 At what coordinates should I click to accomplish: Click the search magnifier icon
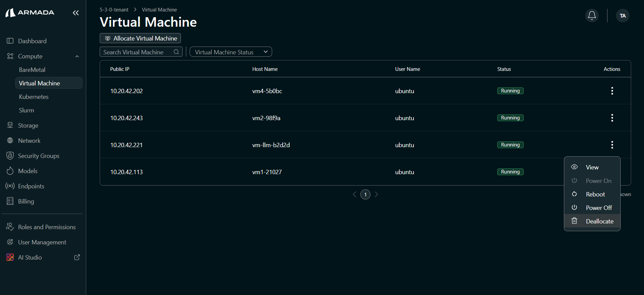click(176, 52)
